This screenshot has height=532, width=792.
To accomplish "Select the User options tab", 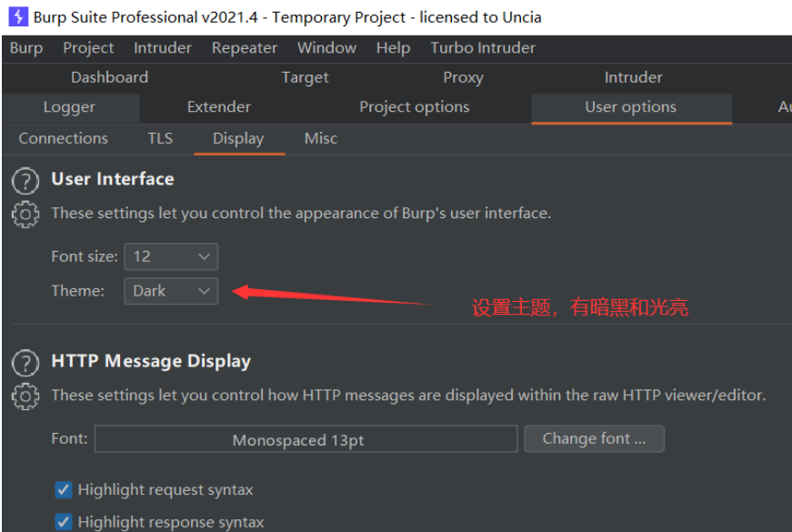I will click(630, 107).
